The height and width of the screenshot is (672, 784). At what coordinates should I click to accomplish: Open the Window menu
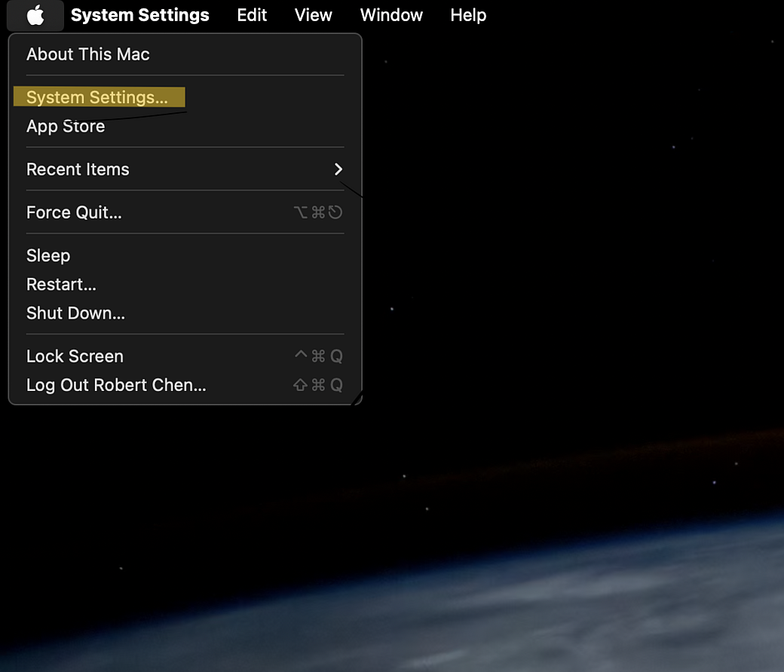(391, 15)
